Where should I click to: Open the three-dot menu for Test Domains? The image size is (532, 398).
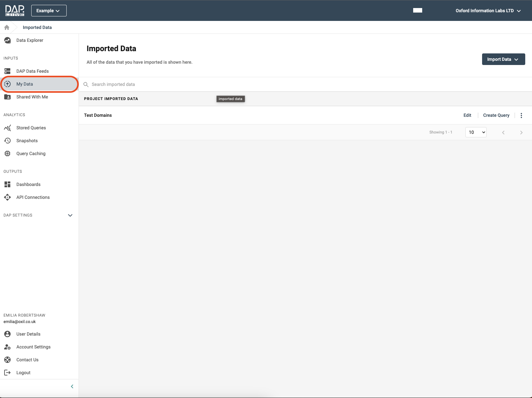521,116
